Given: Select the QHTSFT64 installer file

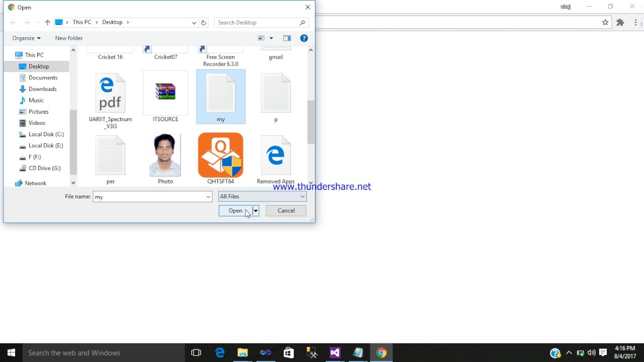Looking at the screenshot, I should (x=221, y=159).
